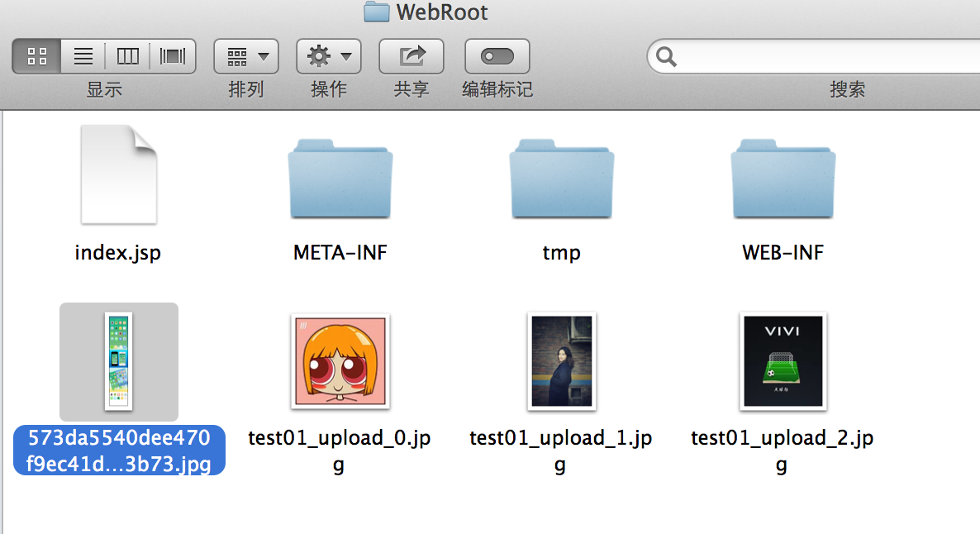980x534 pixels.
Task: Select the WEB-INF folder
Action: pos(783,179)
